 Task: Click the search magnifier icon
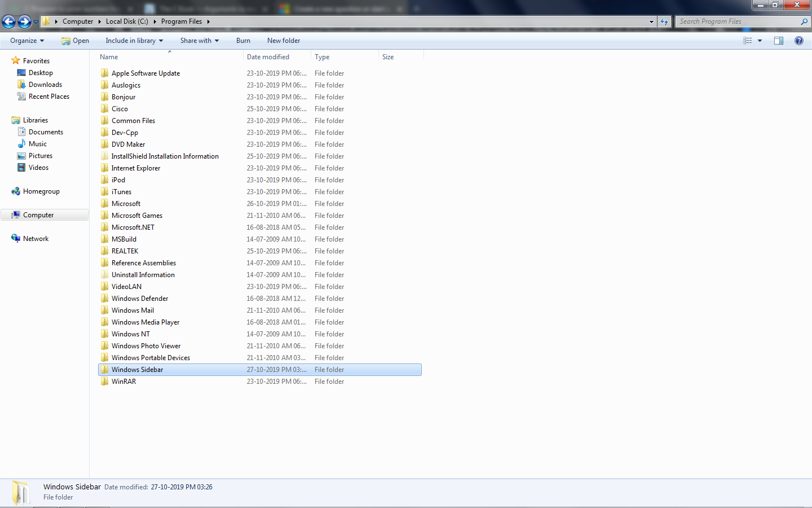click(x=804, y=21)
